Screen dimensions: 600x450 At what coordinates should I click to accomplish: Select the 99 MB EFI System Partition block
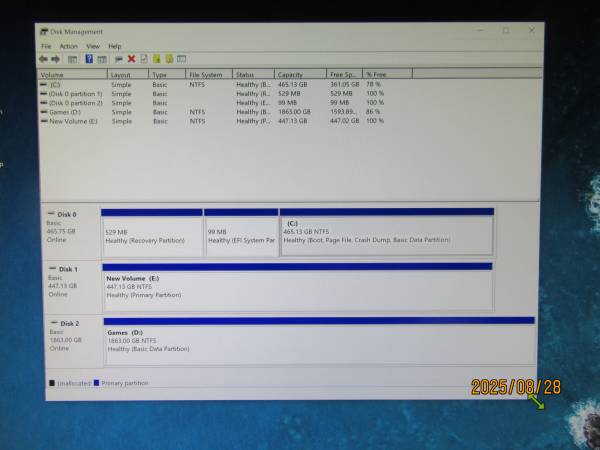(241, 233)
